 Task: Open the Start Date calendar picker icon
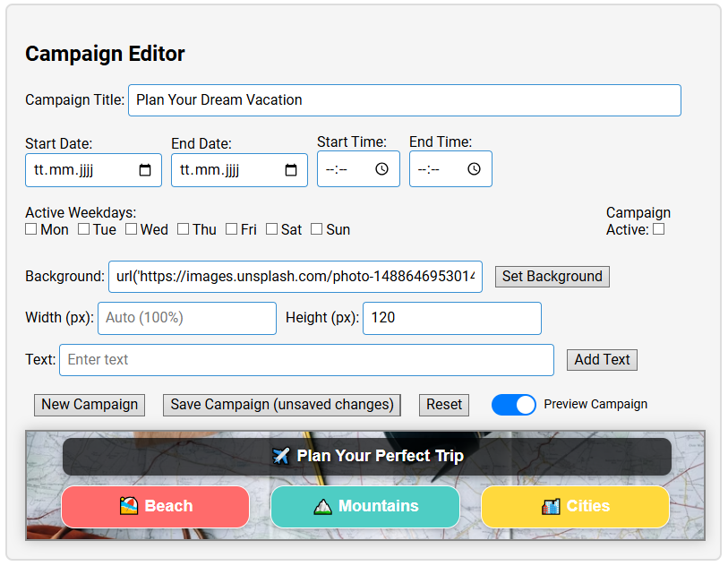tap(145, 170)
